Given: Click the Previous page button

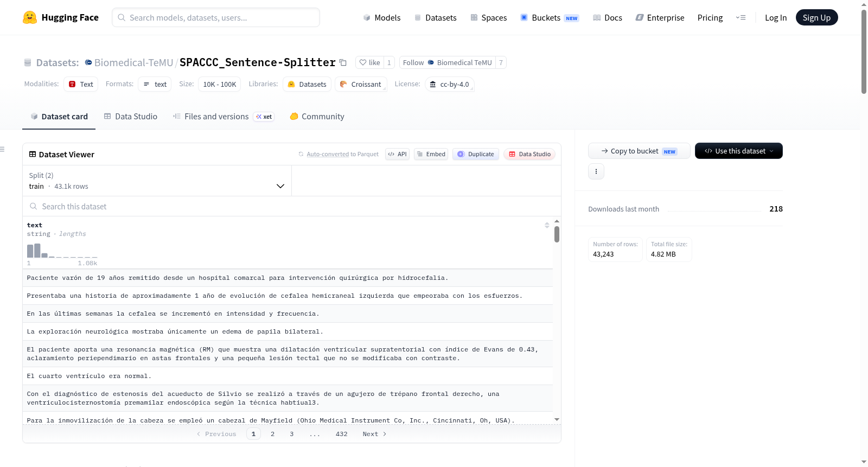Looking at the screenshot, I should click(216, 434).
